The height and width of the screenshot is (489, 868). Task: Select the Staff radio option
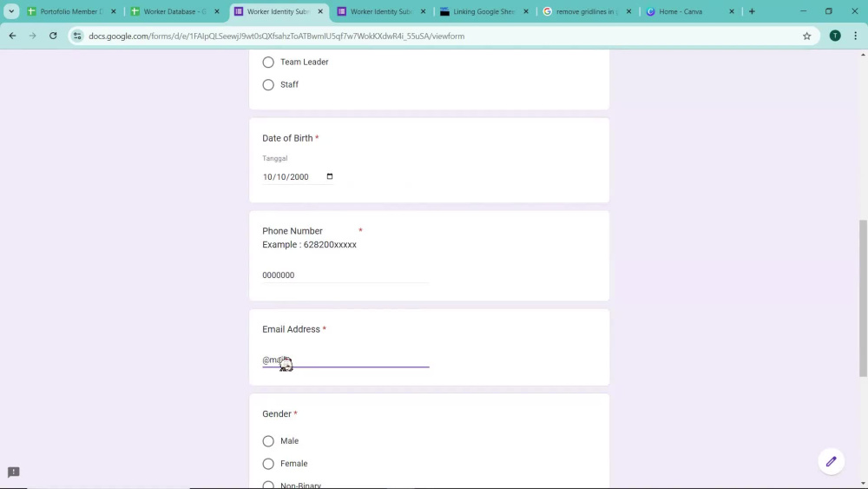click(x=268, y=85)
